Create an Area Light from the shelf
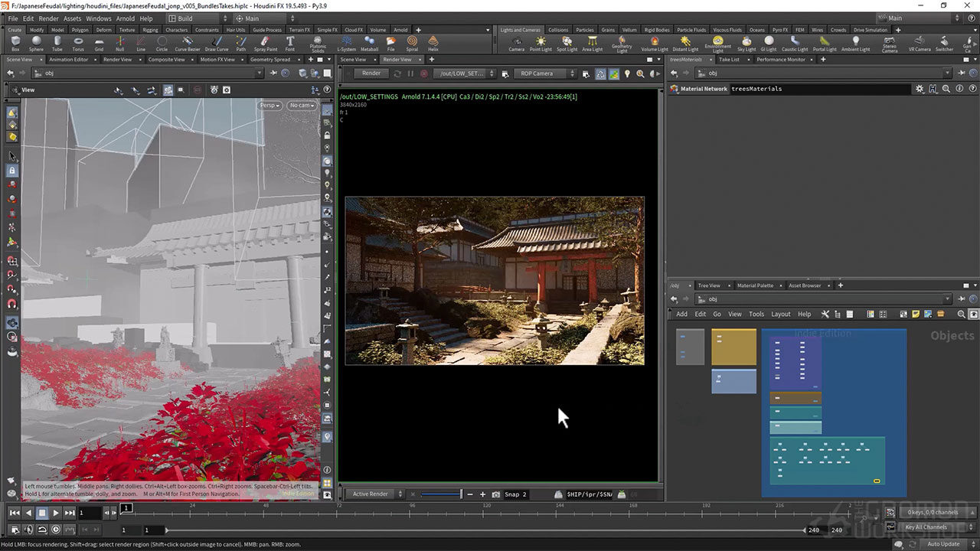 (x=592, y=43)
